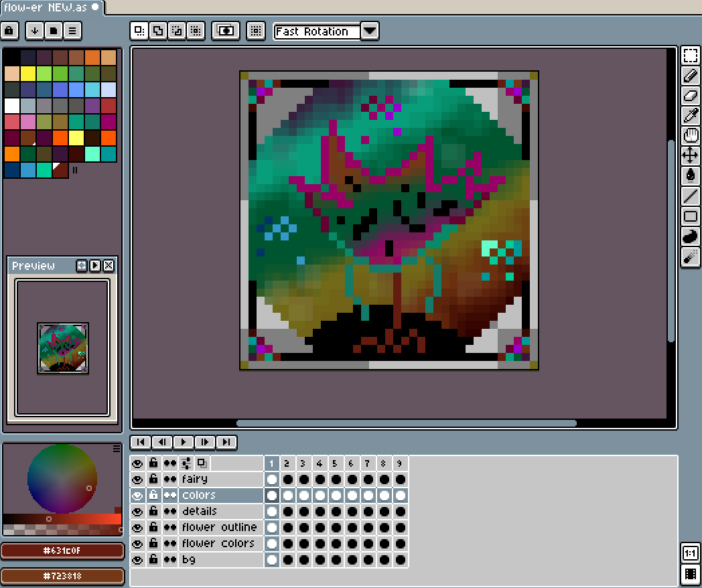The width and height of the screenshot is (702, 588).
Task: Pick the white palette swatch
Action: click(11, 106)
